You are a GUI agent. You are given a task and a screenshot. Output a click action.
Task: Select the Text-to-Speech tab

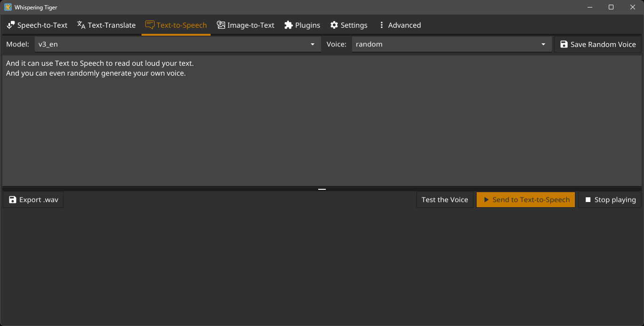click(176, 25)
